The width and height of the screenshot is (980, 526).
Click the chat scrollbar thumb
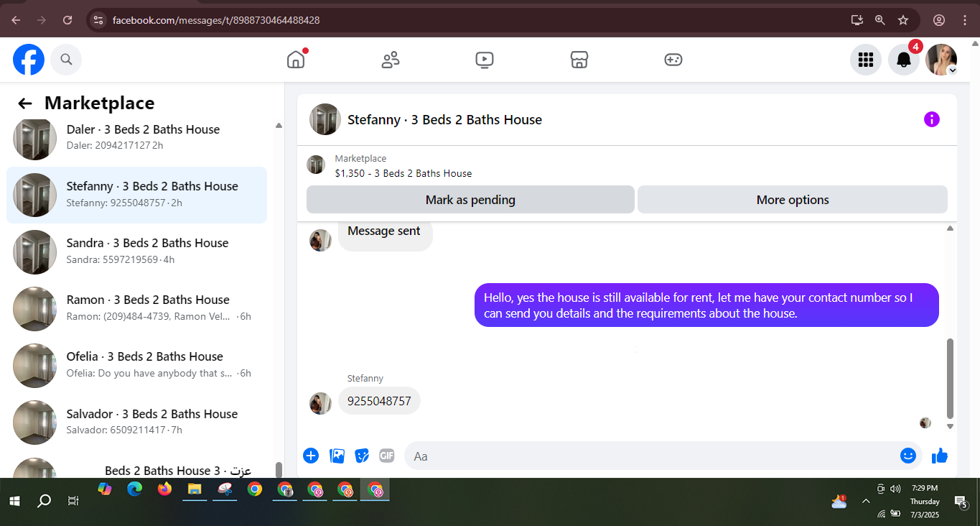pyautogui.click(x=950, y=379)
